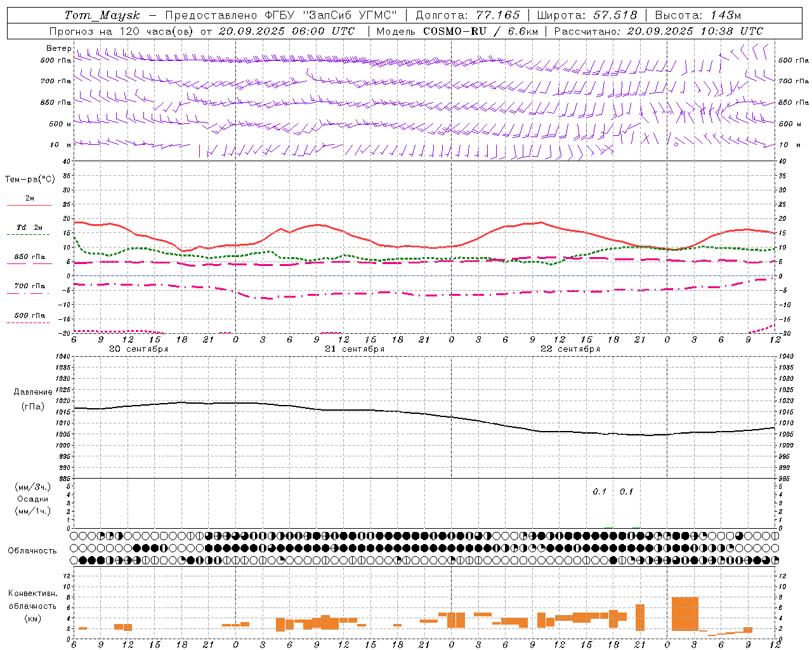
Task: Click the '22 сентября' date label
Action: (570, 349)
